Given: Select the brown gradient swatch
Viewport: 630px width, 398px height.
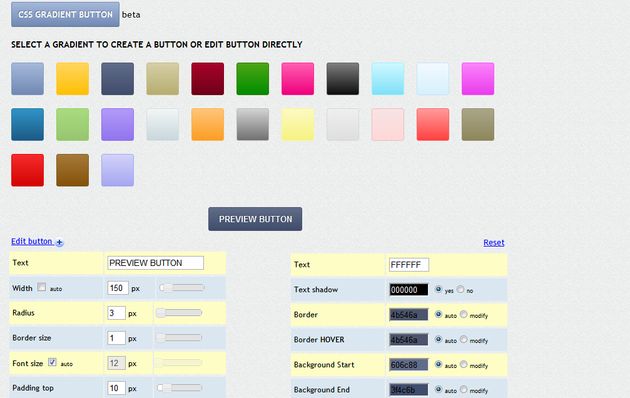Looking at the screenshot, I should pyautogui.click(x=73, y=170).
